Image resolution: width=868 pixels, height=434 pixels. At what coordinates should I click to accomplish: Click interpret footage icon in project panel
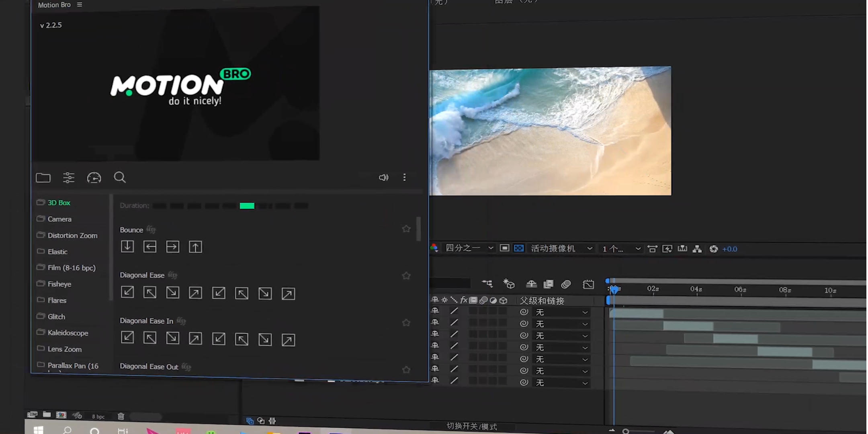[x=32, y=415]
